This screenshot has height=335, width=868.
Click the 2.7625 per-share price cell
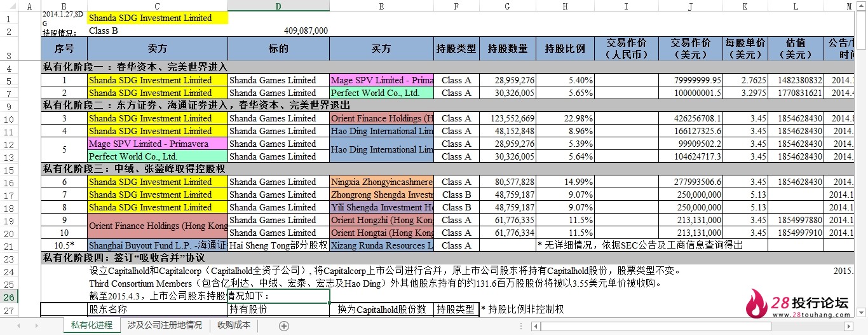[745, 80]
